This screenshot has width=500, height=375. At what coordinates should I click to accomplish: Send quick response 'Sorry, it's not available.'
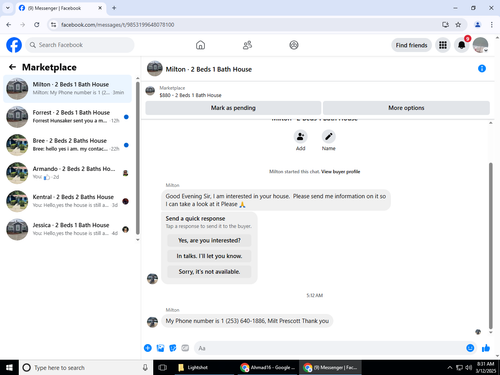tap(209, 272)
